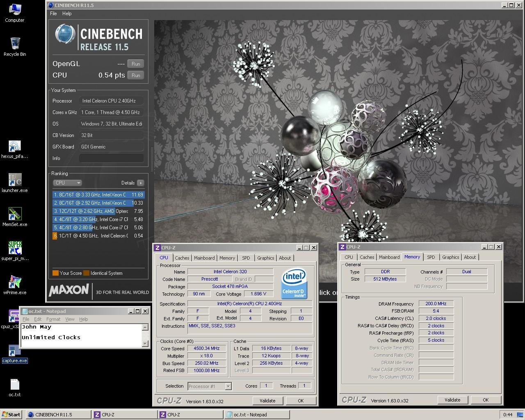Screen dimensions: 525x420
Task: Switch to CINEBENCH R11.5 taskbar button
Action: click(58, 415)
